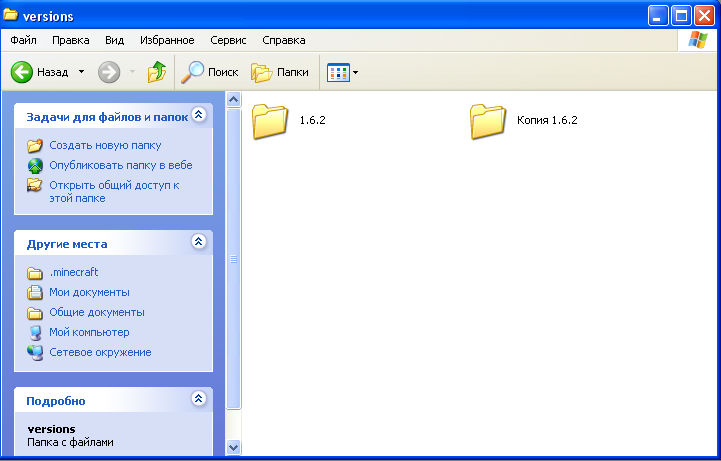Click the Копия 1.6.2 name label
Viewport: 721px width, 461px height.
click(547, 120)
